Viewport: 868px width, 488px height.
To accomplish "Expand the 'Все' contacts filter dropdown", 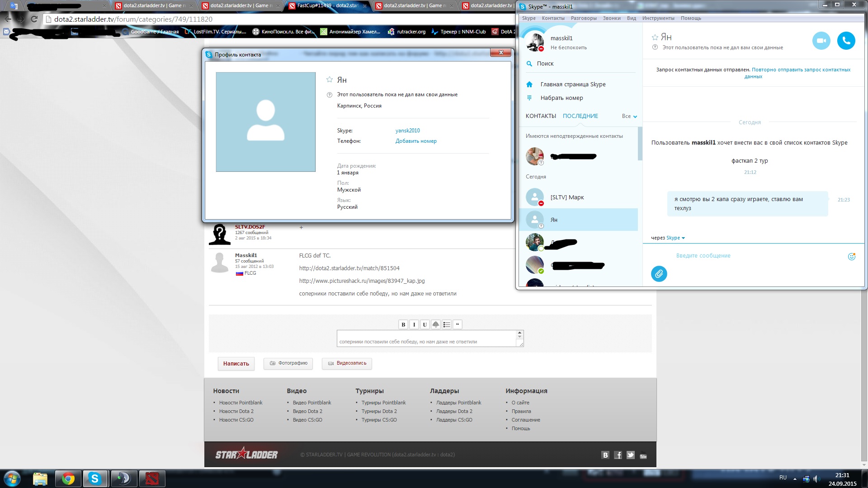I will click(x=629, y=116).
